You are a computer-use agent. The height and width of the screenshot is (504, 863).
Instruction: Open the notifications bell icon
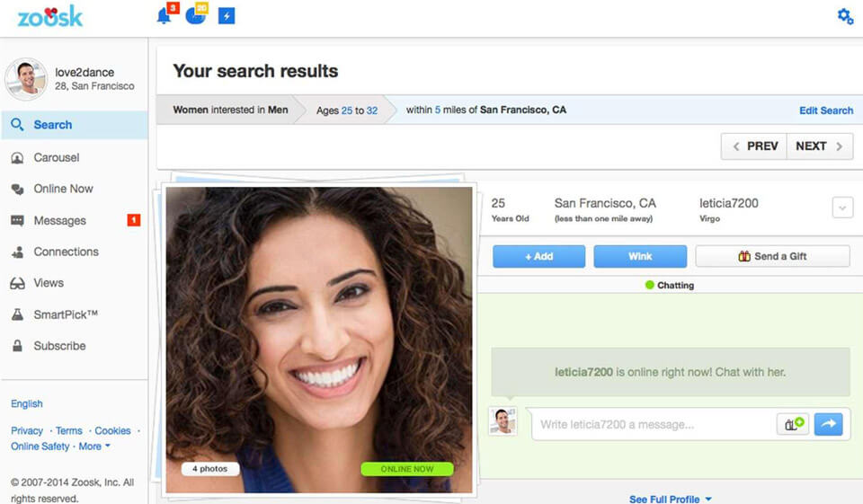pyautogui.click(x=164, y=15)
